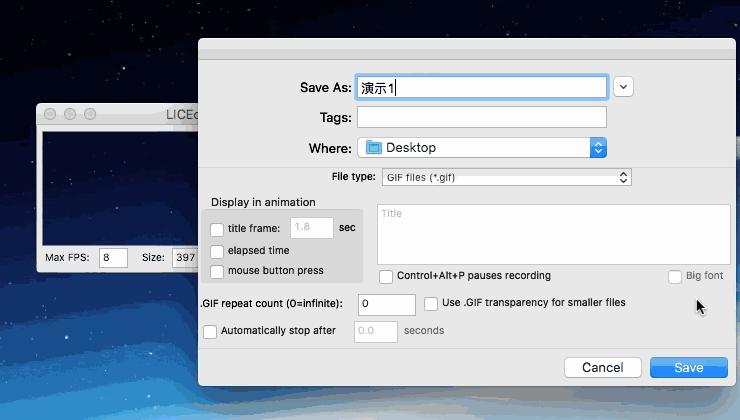Click the Max FPS field in LICEcap
The image size is (740, 420).
(113, 258)
